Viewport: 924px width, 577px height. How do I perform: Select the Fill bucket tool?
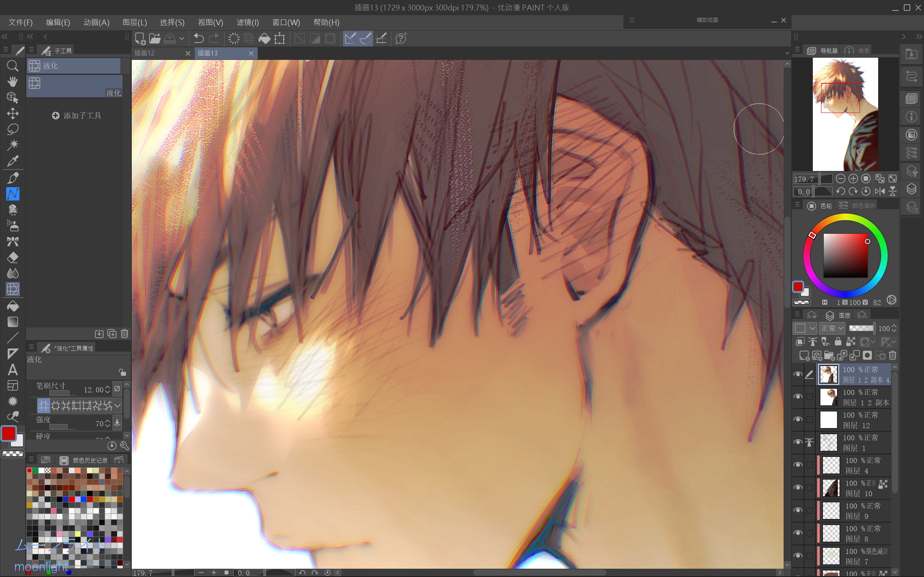click(13, 306)
